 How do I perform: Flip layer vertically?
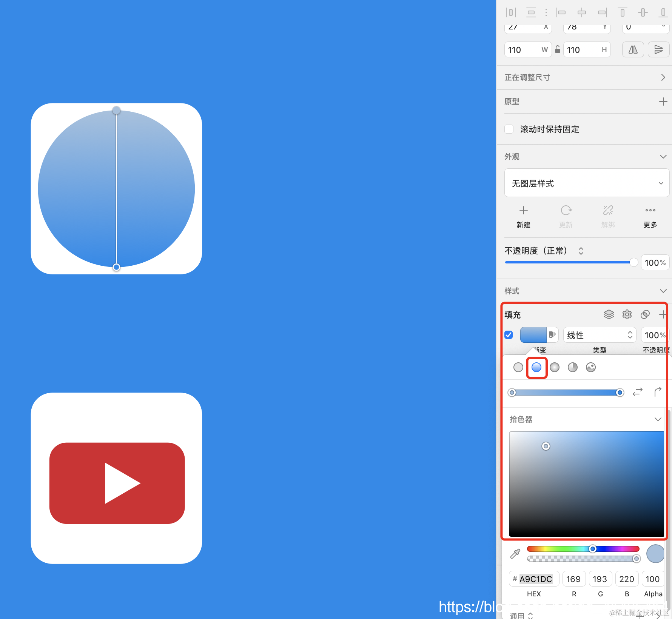(x=658, y=49)
